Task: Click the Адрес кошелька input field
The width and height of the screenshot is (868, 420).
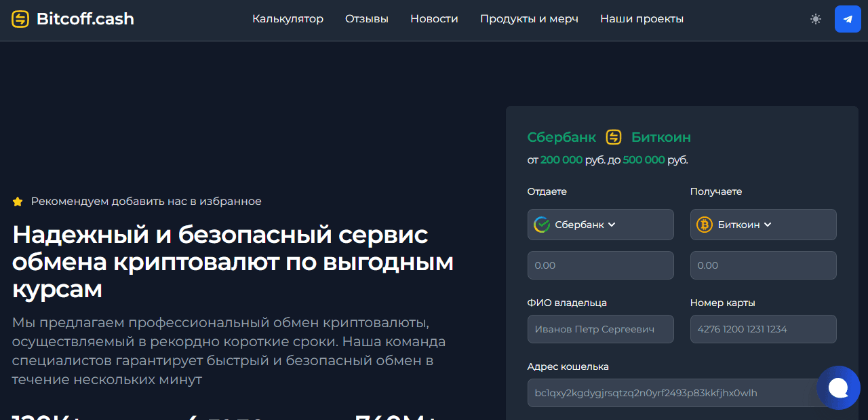Action: [x=671, y=393]
